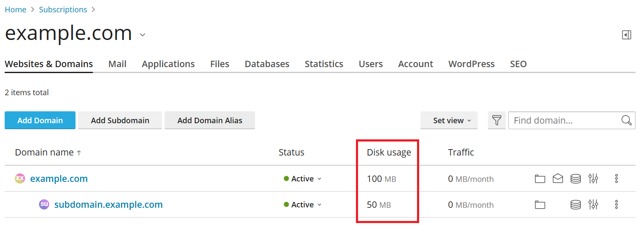Expand the Set view dropdown

click(x=449, y=120)
